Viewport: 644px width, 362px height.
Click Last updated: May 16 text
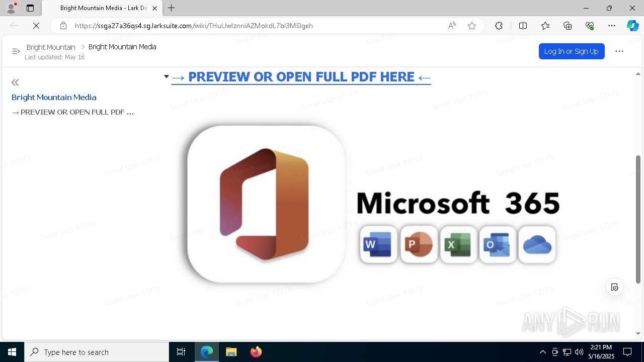coord(55,57)
